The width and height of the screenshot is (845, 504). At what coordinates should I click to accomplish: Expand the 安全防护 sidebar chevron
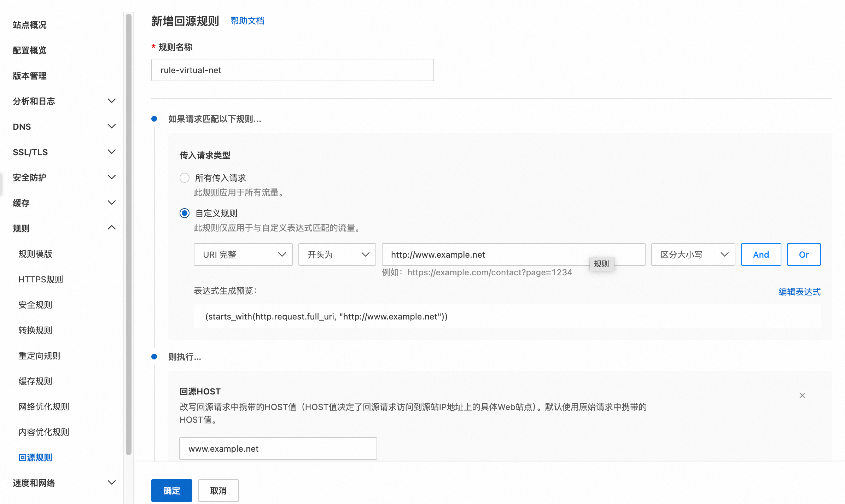click(111, 177)
